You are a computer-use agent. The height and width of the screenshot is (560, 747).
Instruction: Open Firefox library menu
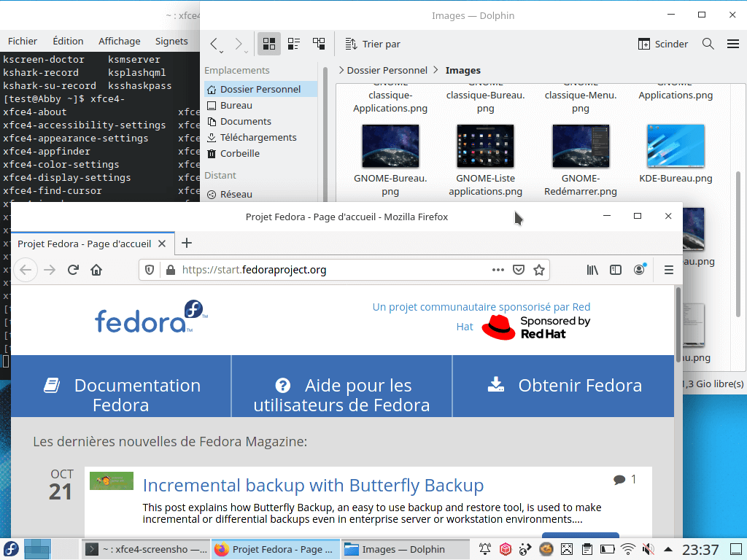pyautogui.click(x=592, y=270)
